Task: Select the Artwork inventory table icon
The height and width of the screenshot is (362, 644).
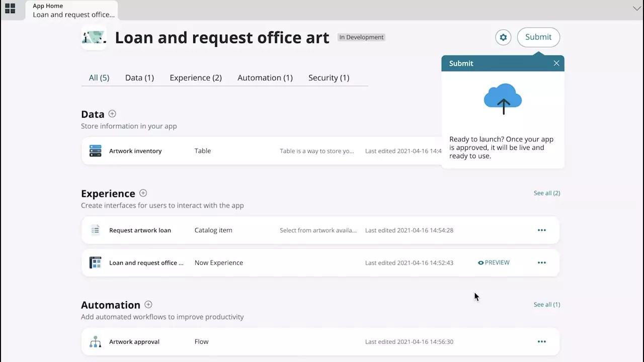Action: point(96,150)
